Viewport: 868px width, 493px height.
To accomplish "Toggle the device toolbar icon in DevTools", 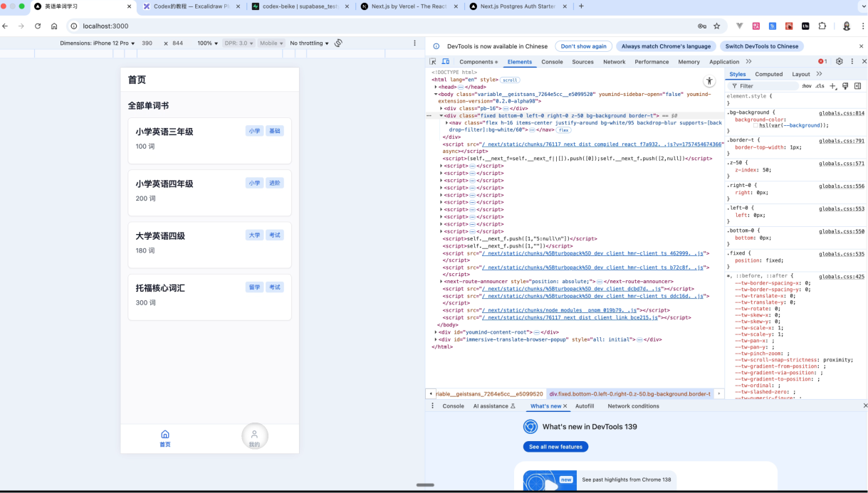I will (446, 62).
